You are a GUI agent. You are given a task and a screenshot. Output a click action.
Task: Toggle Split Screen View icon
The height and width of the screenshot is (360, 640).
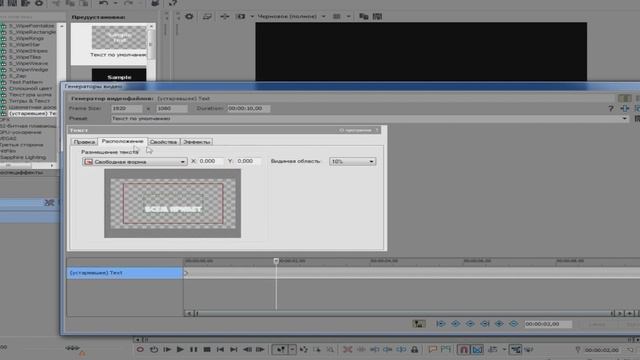241,16
